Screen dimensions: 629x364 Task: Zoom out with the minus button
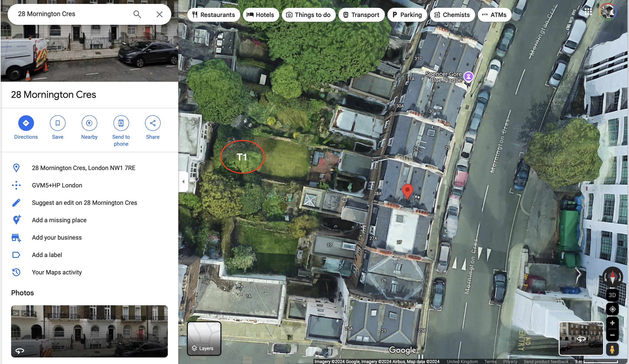pos(612,335)
